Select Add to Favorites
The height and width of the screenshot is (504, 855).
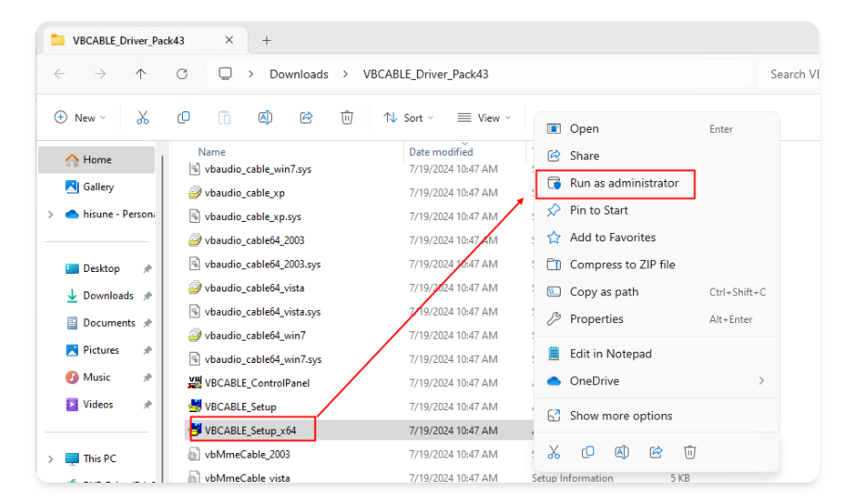(x=657, y=238)
